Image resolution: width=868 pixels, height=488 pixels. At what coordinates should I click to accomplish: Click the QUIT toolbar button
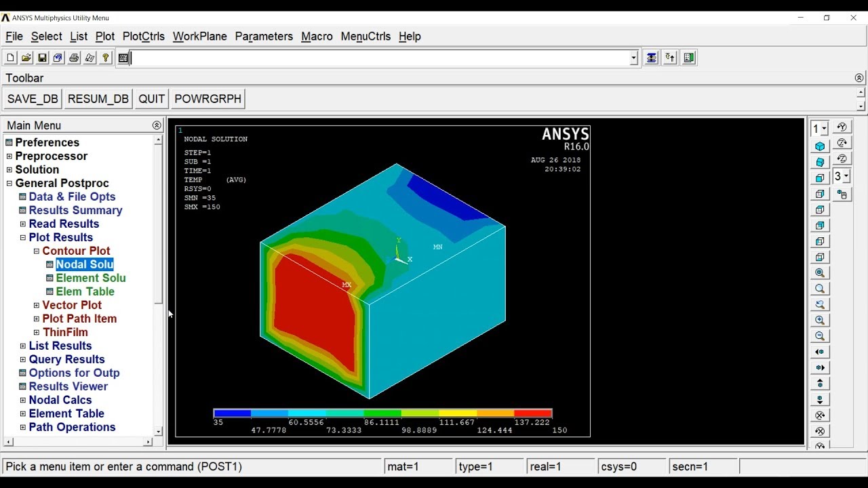[x=152, y=99]
